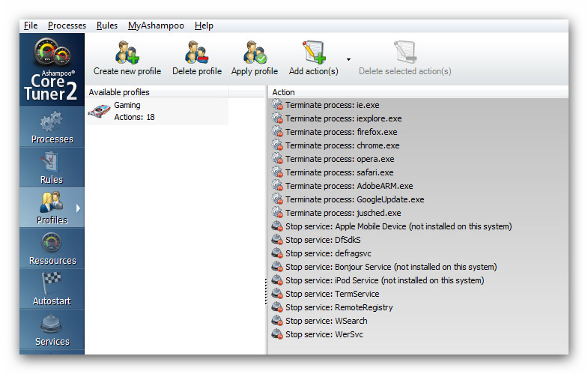Open the Rules menu

click(107, 25)
